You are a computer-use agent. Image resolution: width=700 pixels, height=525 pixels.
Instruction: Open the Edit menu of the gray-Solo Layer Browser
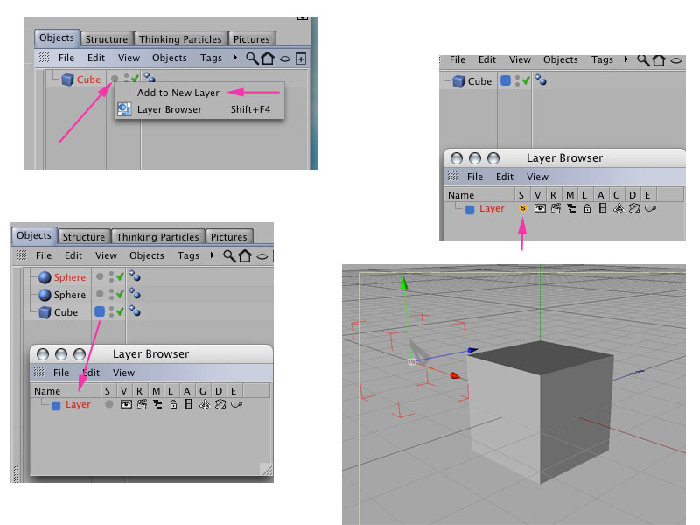[x=92, y=372]
